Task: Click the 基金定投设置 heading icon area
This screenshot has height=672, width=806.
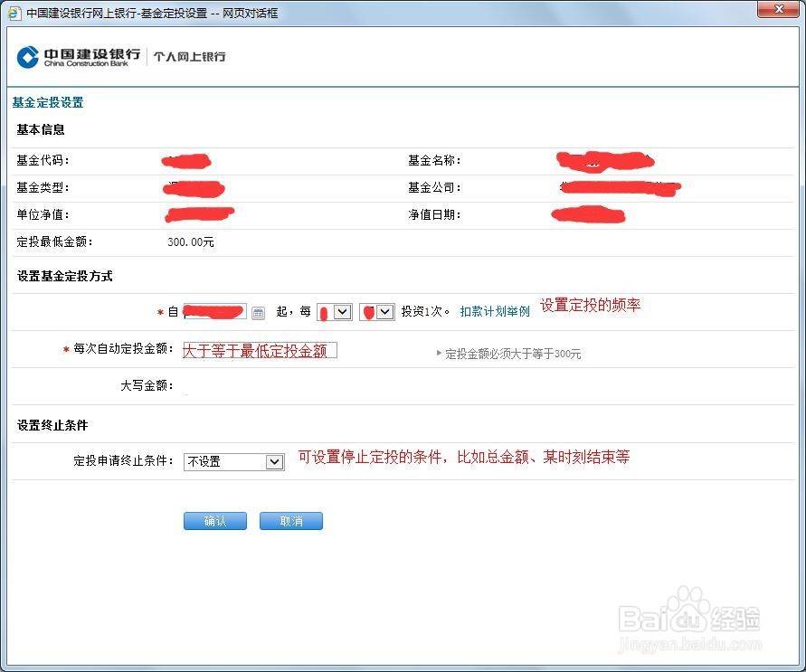Action: coord(47,102)
